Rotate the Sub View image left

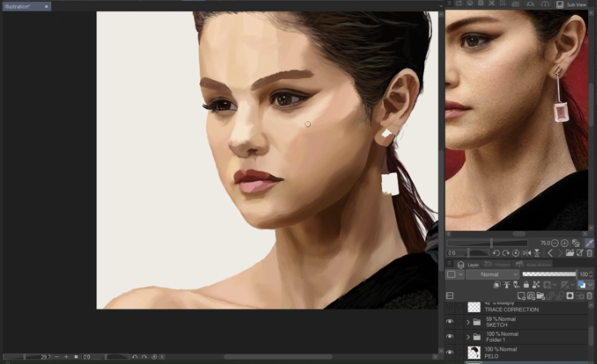click(496, 253)
